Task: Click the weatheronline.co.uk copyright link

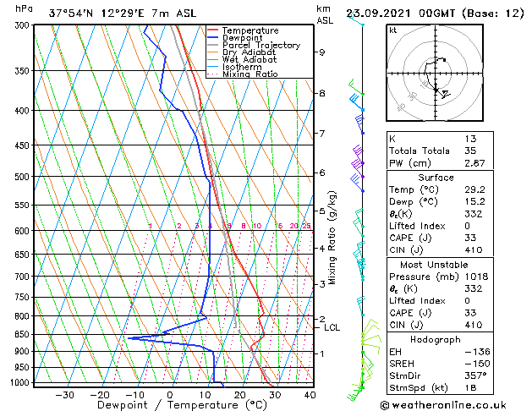Action: [x=443, y=405]
